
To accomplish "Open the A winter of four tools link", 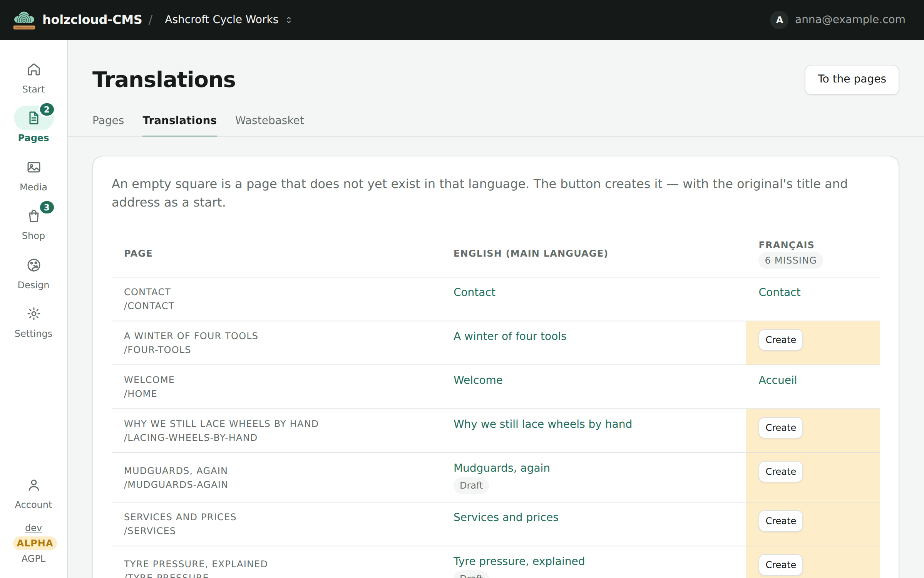I will pyautogui.click(x=510, y=336).
